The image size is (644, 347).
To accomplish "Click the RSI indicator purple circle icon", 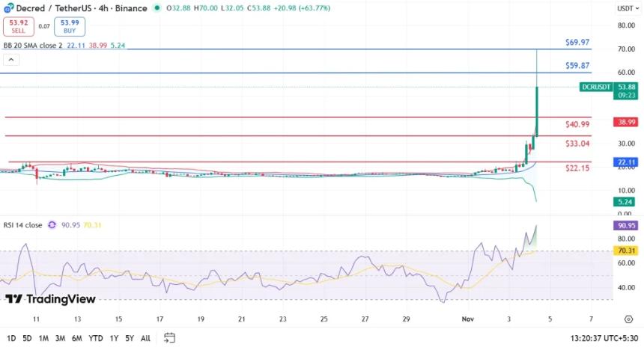I will click(52, 224).
